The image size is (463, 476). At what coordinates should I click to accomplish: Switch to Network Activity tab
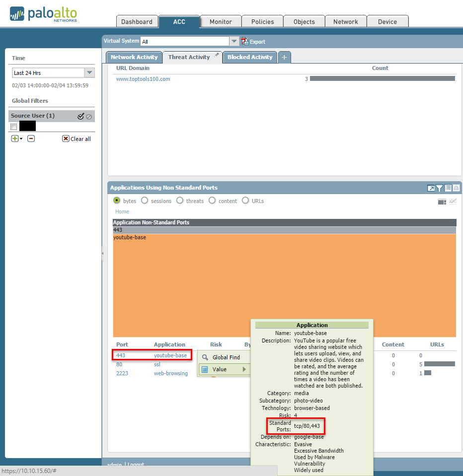click(134, 57)
